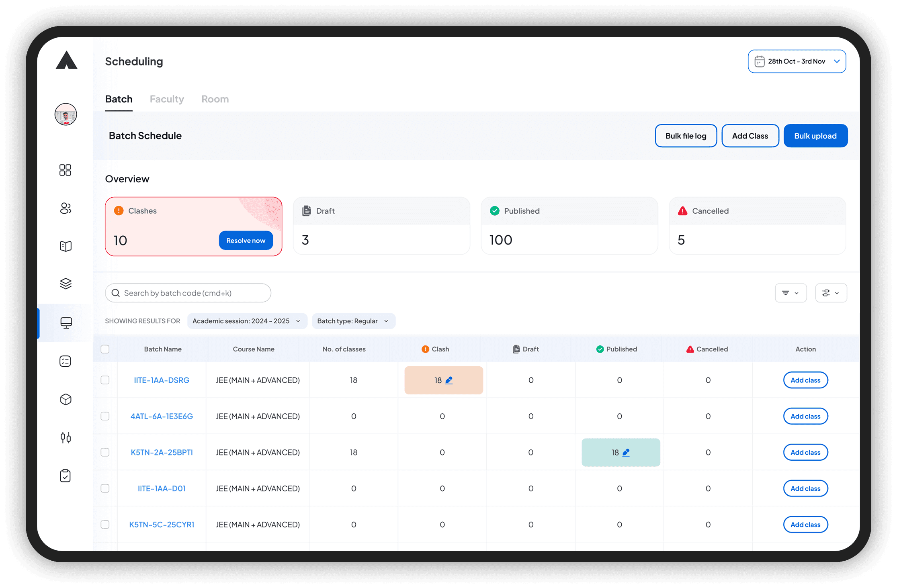Image resolution: width=897 pixels, height=588 pixels.
Task: Click the stacked layers icon in sidebar
Action: click(x=66, y=284)
